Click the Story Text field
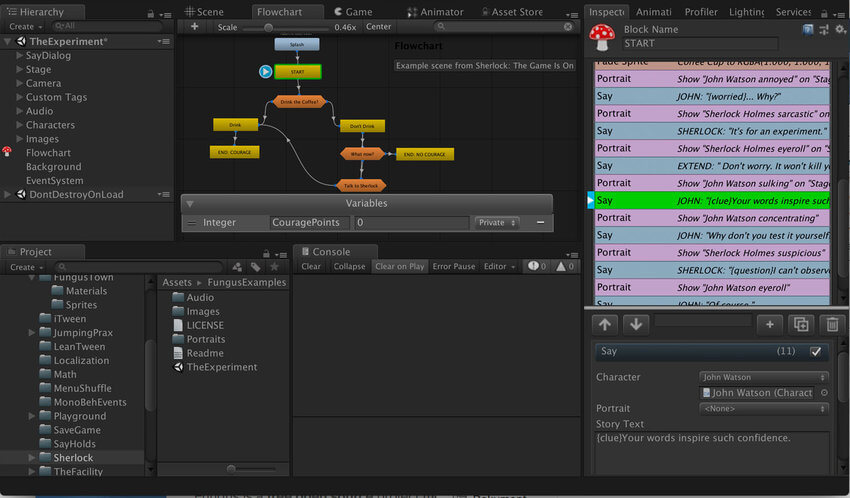This screenshot has height=498, width=850. coord(712,453)
